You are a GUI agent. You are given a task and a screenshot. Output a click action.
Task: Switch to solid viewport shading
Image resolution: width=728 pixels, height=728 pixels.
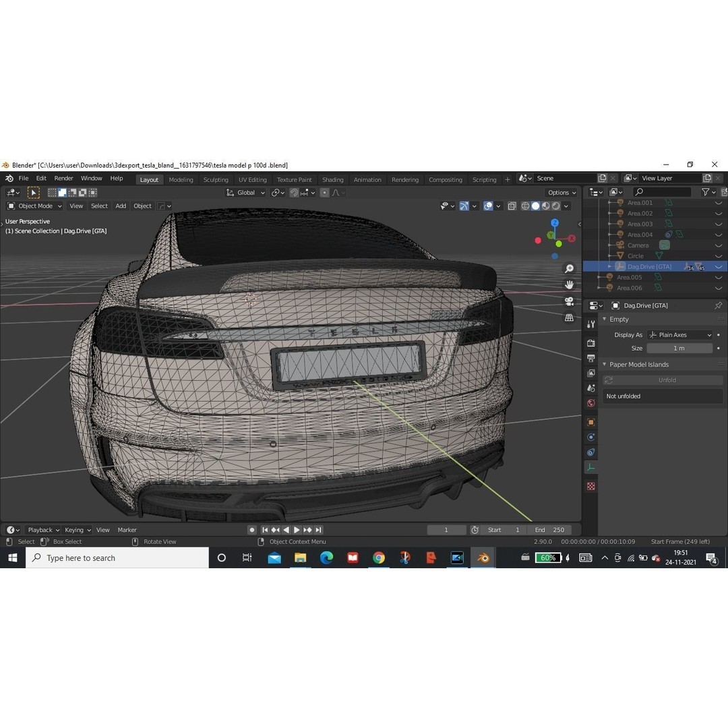[x=535, y=206]
